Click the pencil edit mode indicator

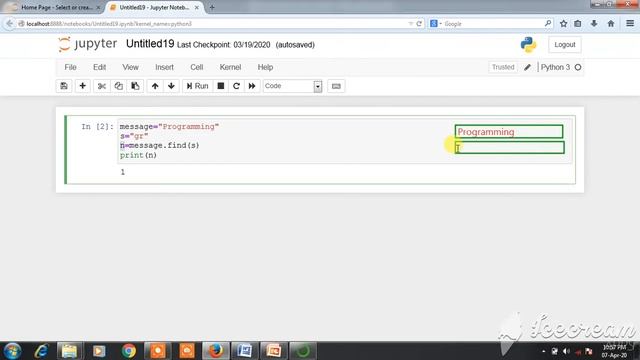(x=527, y=67)
